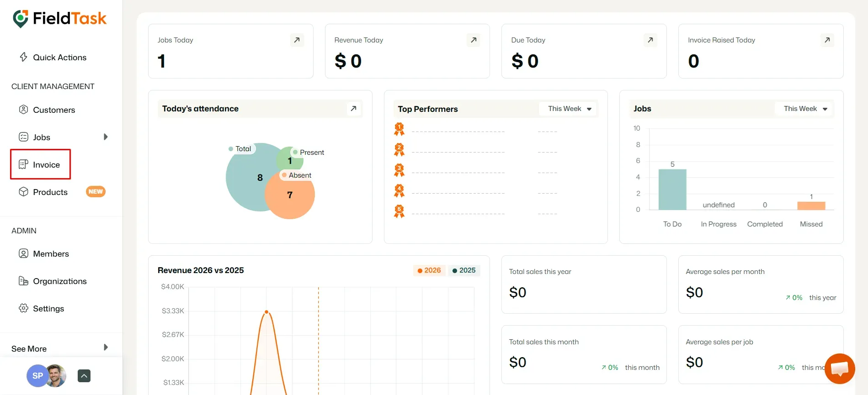Image resolution: width=868 pixels, height=395 pixels.
Task: Click the rank 1 performer badge
Action: (399, 129)
